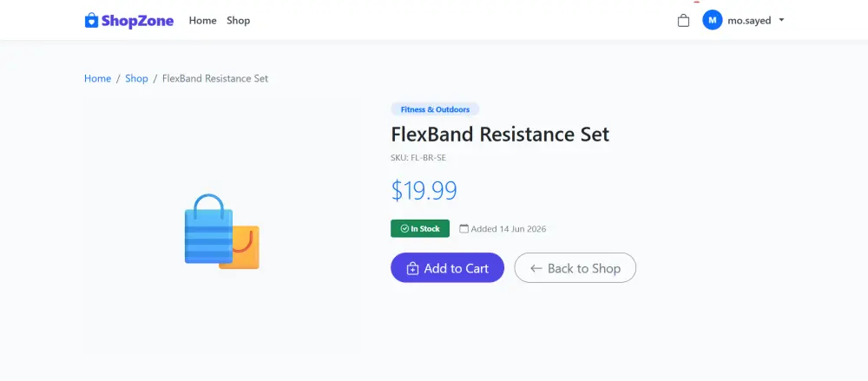Click the Home breadcrumb link
The height and width of the screenshot is (381, 868).
(x=97, y=79)
